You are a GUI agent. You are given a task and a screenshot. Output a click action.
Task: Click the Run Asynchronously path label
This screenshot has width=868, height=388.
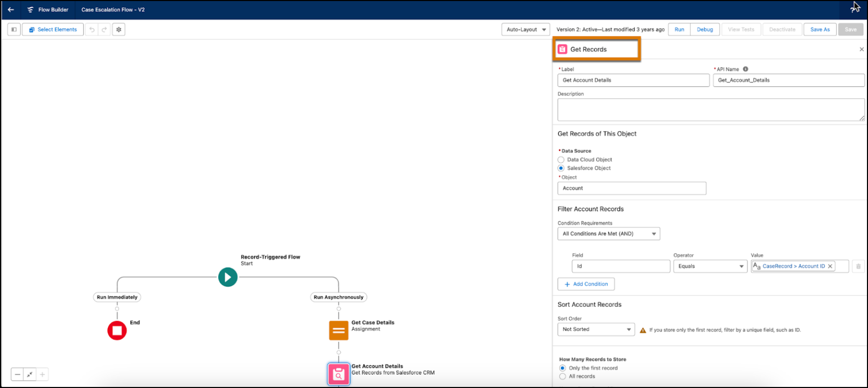pos(339,298)
